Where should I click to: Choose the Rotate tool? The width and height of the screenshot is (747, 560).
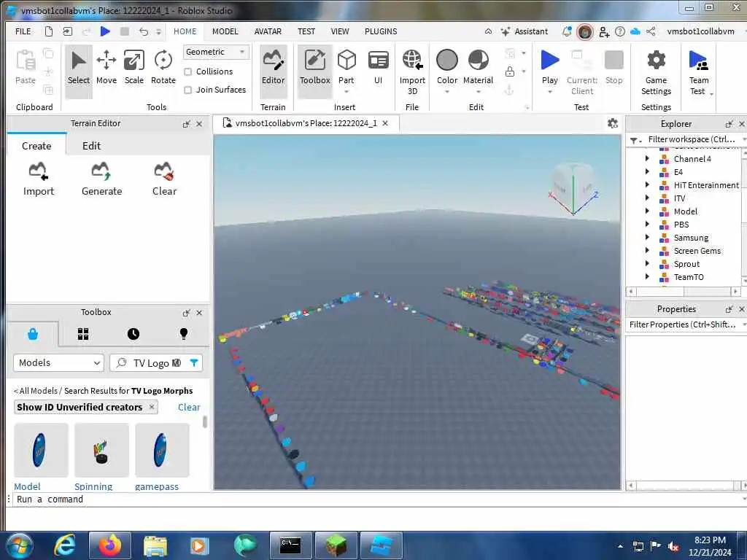click(163, 68)
